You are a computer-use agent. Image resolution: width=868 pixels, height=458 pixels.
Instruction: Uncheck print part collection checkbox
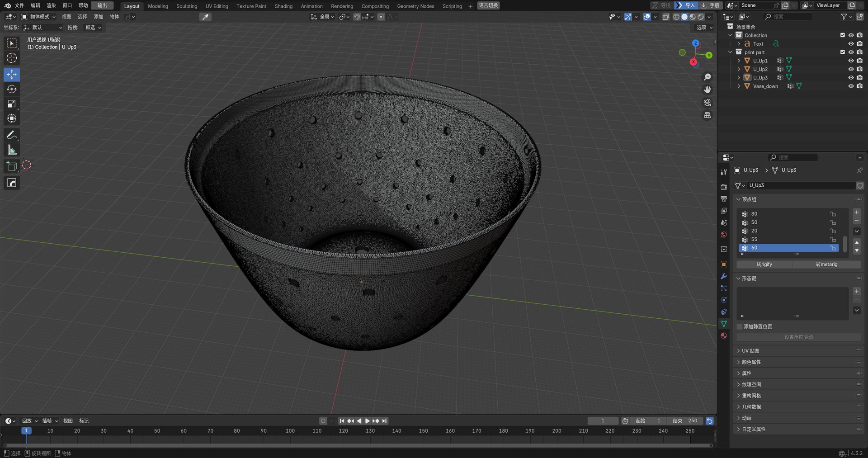click(x=842, y=52)
